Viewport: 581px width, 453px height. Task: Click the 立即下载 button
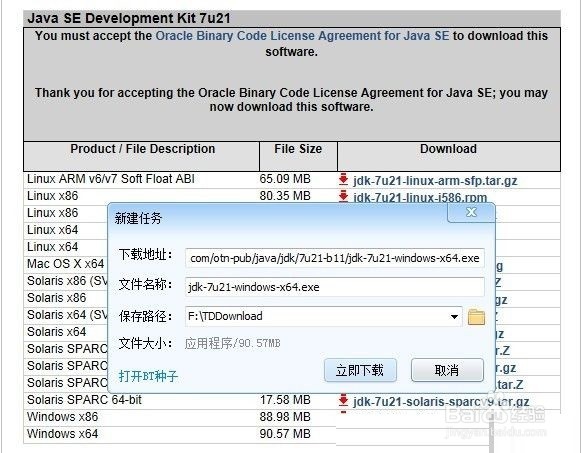[360, 370]
